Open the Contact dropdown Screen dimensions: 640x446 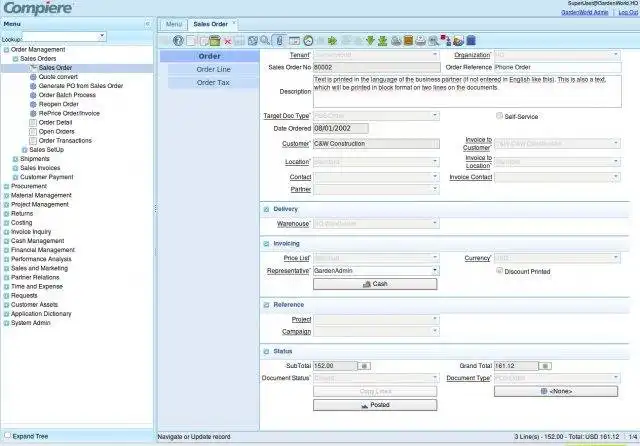click(435, 177)
